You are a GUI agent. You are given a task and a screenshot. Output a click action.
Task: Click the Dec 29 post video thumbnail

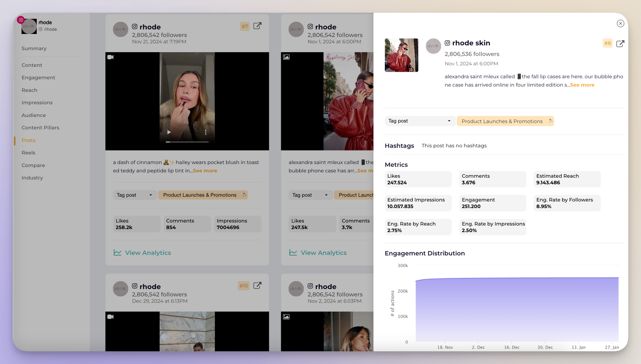click(x=187, y=331)
